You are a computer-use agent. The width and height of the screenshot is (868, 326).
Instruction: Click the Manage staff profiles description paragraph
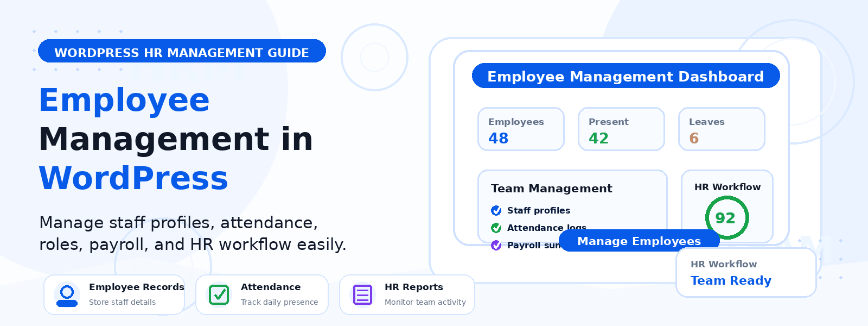pos(193,234)
